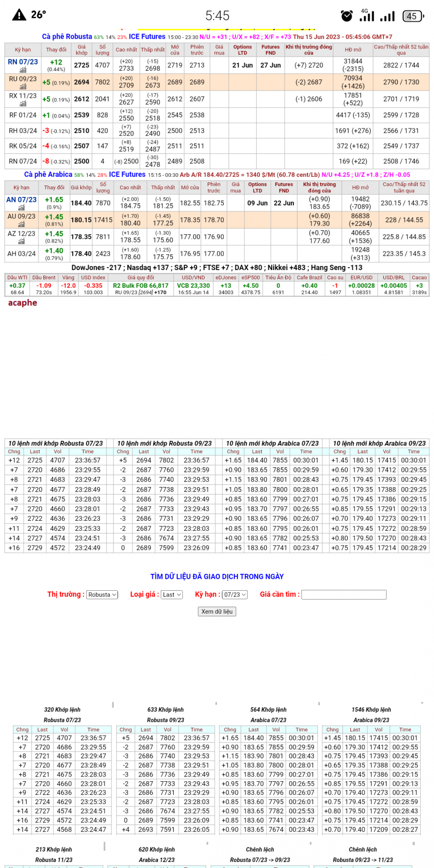Open chart icon under AZ 12/23

21,241
